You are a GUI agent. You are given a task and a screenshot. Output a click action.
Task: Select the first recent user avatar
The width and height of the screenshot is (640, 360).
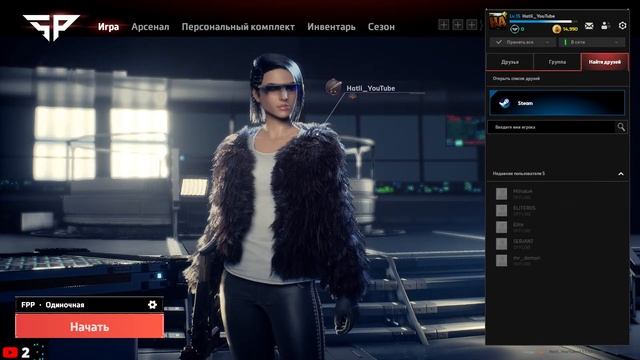coord(501,193)
